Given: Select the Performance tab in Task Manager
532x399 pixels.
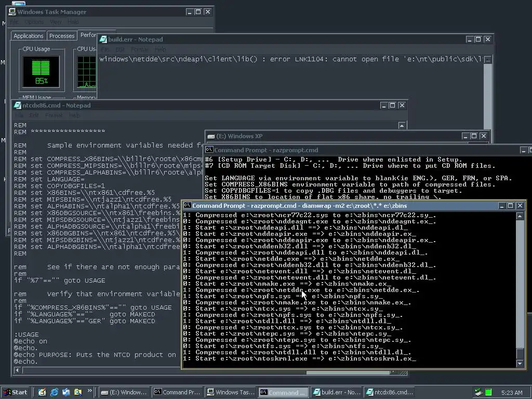Looking at the screenshot, I should point(88,35).
